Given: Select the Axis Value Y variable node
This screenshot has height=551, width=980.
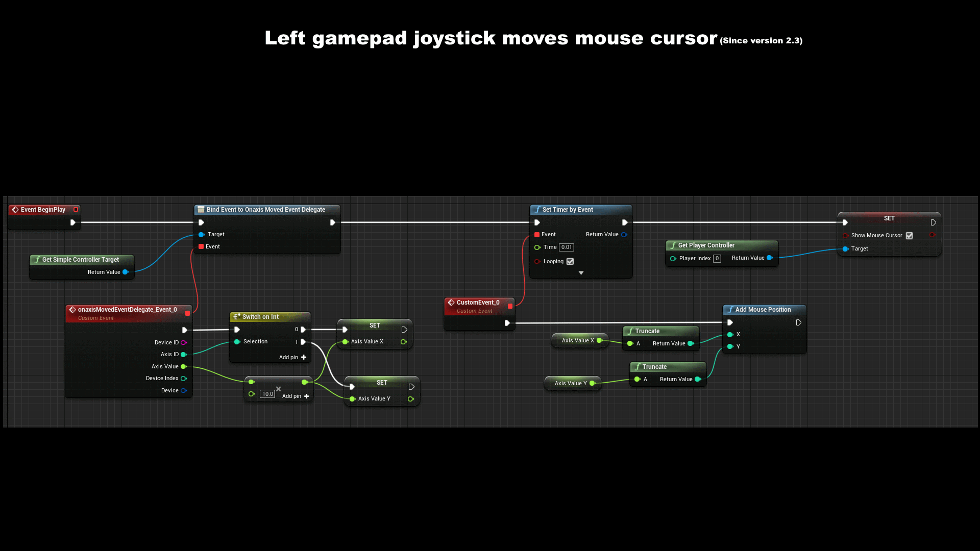Looking at the screenshot, I should (x=570, y=383).
